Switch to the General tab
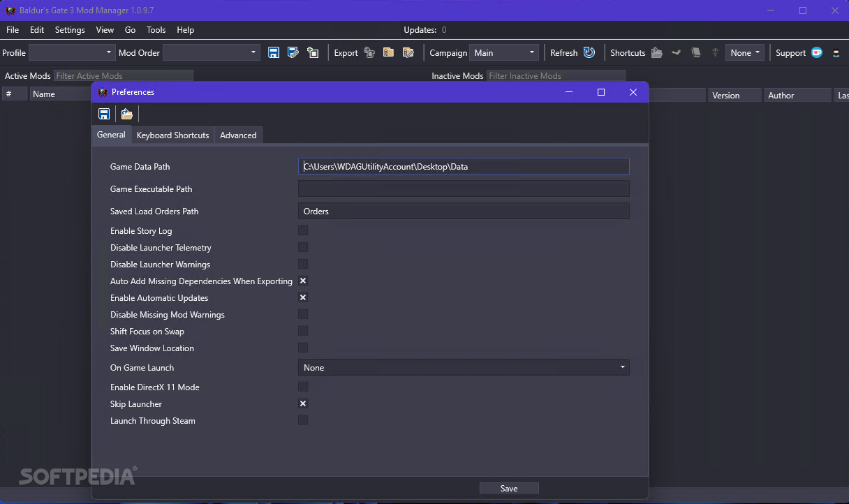 (111, 135)
